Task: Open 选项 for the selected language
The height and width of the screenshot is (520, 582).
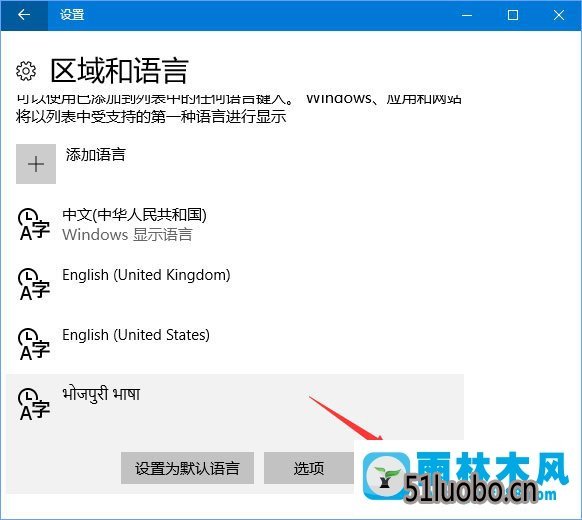Action: coord(309,468)
